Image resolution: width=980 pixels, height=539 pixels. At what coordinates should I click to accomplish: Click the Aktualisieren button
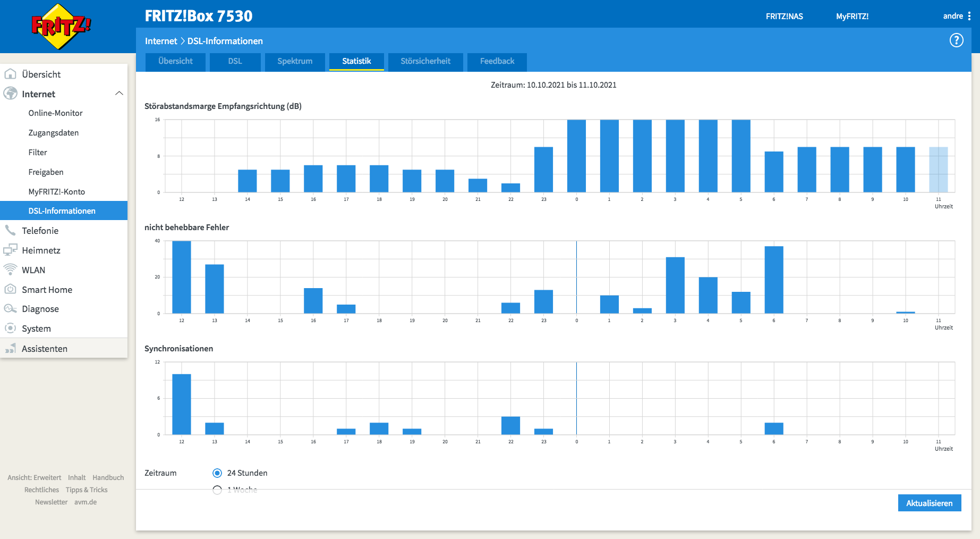click(930, 503)
